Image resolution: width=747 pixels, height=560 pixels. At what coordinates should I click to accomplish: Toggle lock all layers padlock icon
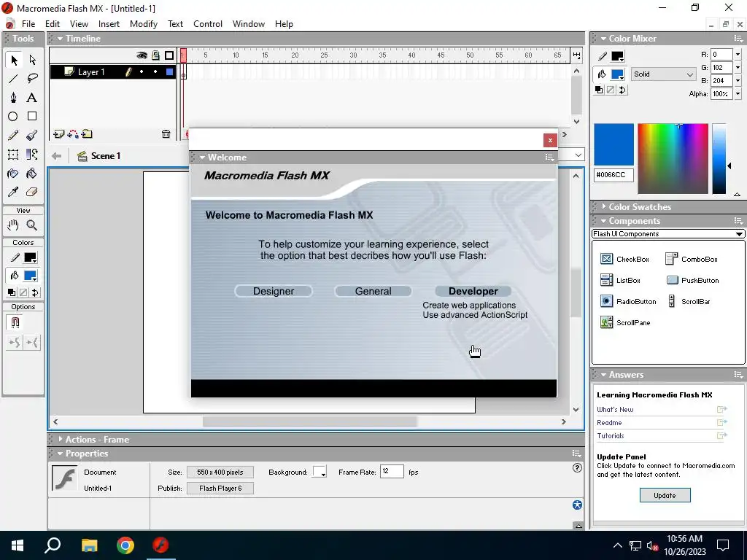[155, 55]
